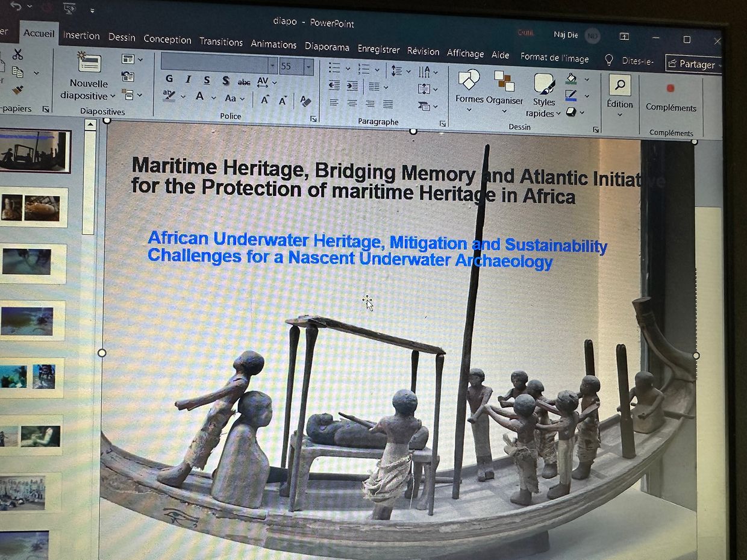Switch to the Format de l'image tab
Viewport: 747px width, 560px height.
[x=554, y=57]
